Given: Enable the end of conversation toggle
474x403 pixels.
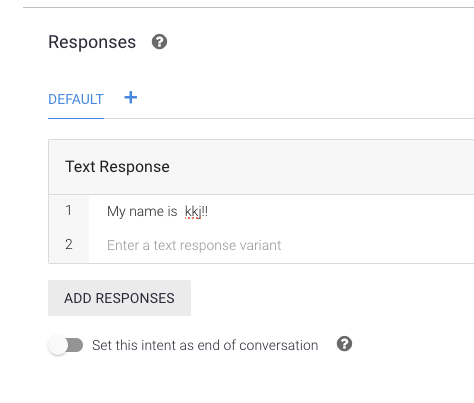Looking at the screenshot, I should coord(66,345).
